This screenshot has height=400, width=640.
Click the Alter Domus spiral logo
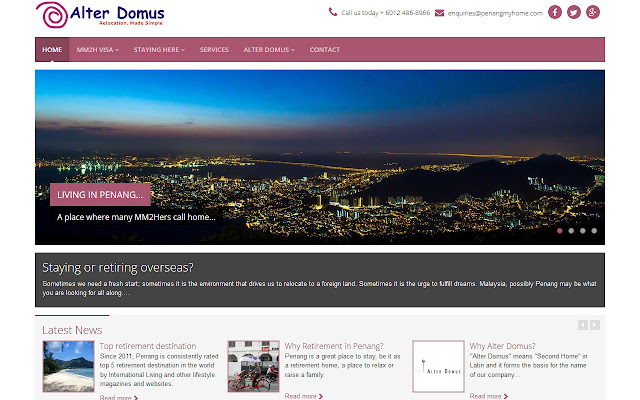[x=52, y=15]
